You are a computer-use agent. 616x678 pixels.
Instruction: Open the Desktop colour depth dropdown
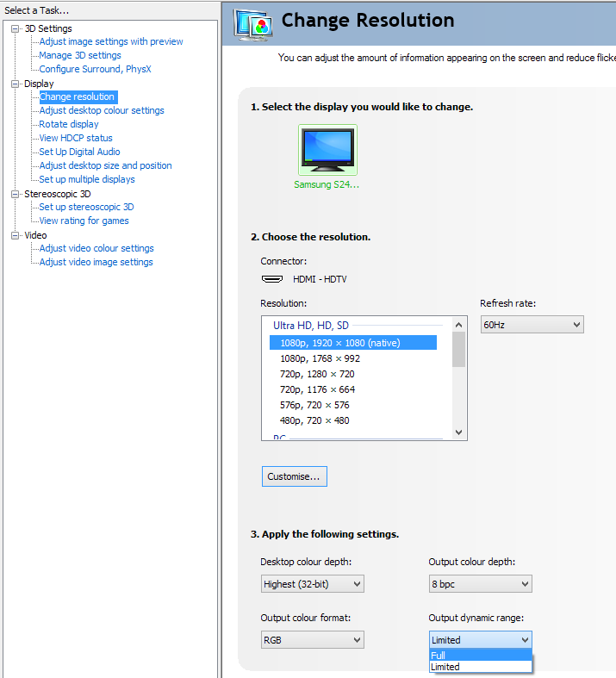coord(313,584)
